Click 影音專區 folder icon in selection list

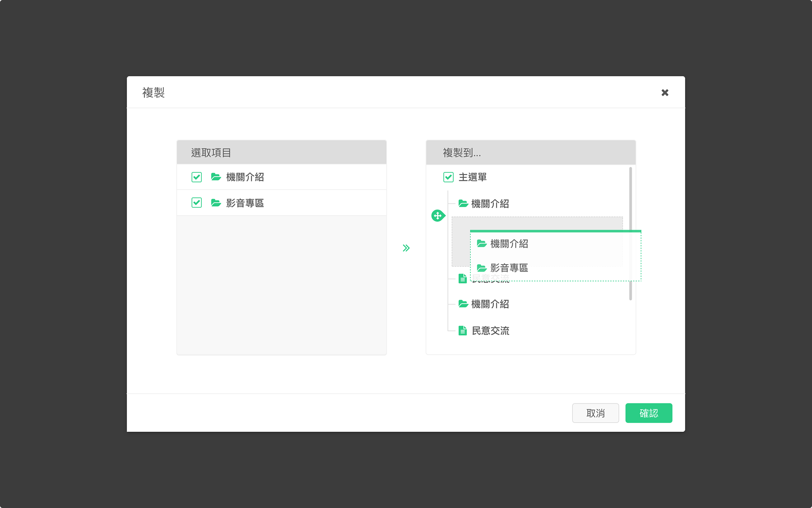click(x=216, y=203)
